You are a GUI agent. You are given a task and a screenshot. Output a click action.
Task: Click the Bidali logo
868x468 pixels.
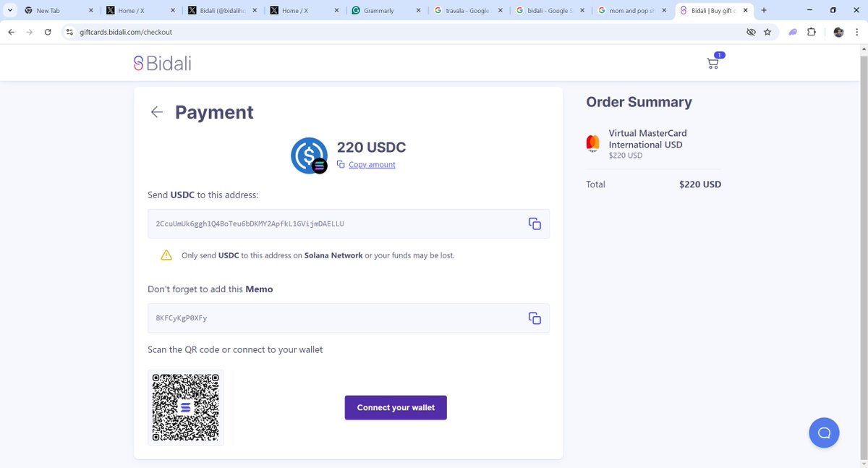tap(162, 63)
